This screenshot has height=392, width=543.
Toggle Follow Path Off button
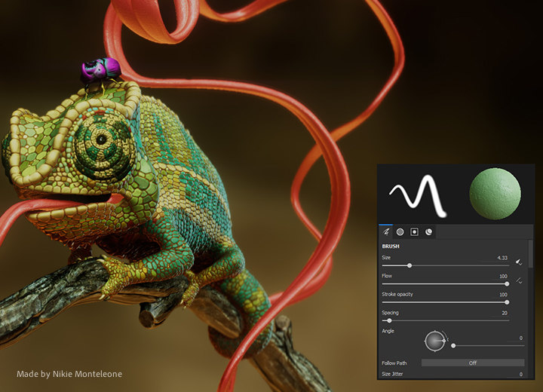click(x=473, y=363)
